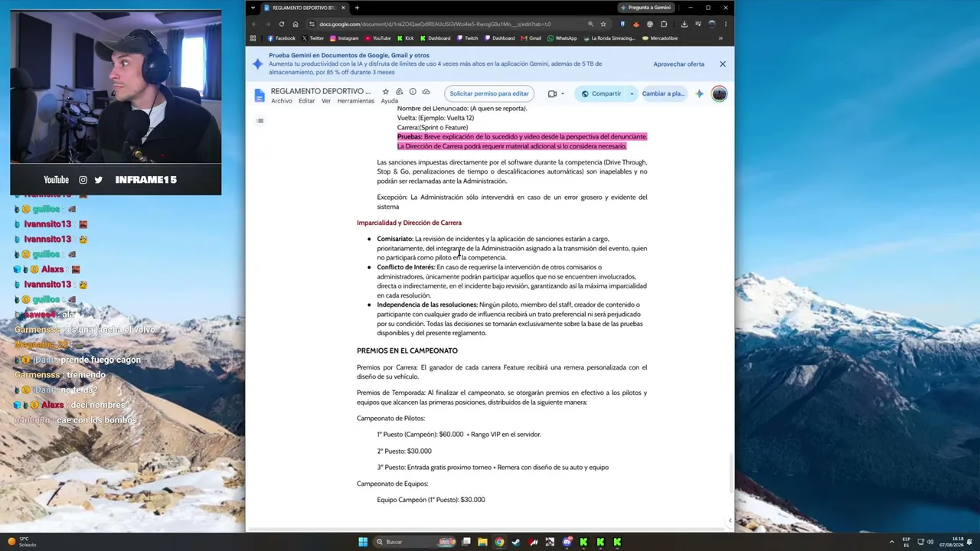Open the YouTube bookmark
The width and height of the screenshot is (980, 551).
(377, 38)
